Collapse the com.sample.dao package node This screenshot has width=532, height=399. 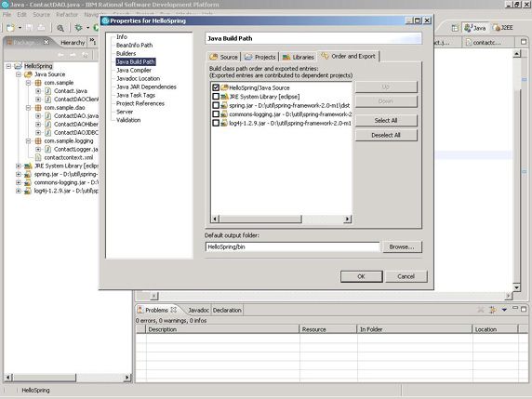[28, 108]
